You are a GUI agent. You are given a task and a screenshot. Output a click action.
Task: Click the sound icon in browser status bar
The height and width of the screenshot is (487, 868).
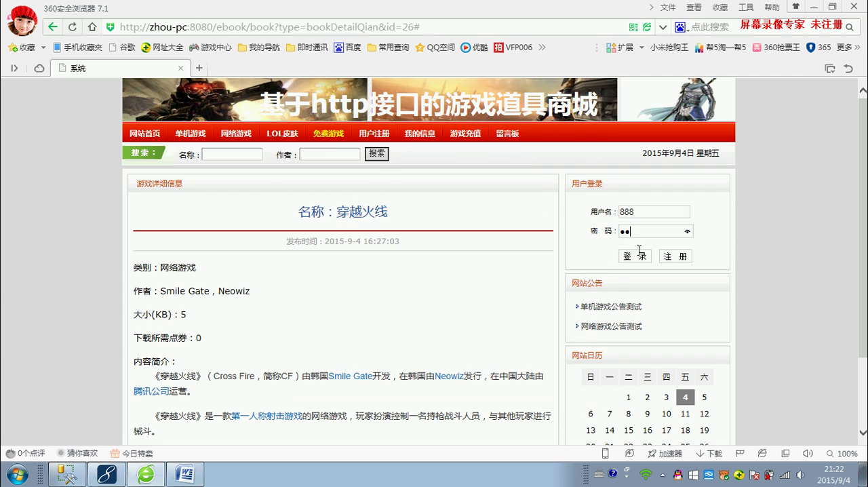808,453
